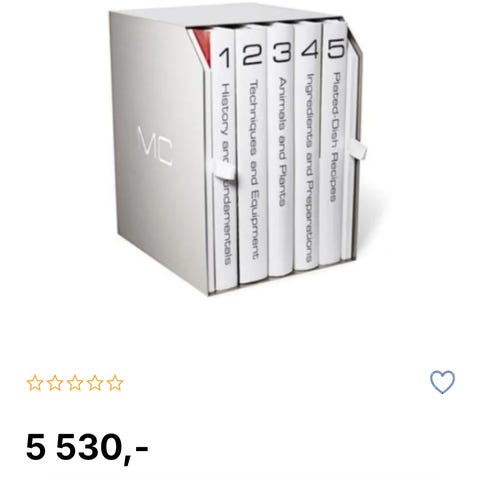Choose the fourth star in the rating row
Image resolution: width=480 pixels, height=480 pixels.
tap(95, 383)
